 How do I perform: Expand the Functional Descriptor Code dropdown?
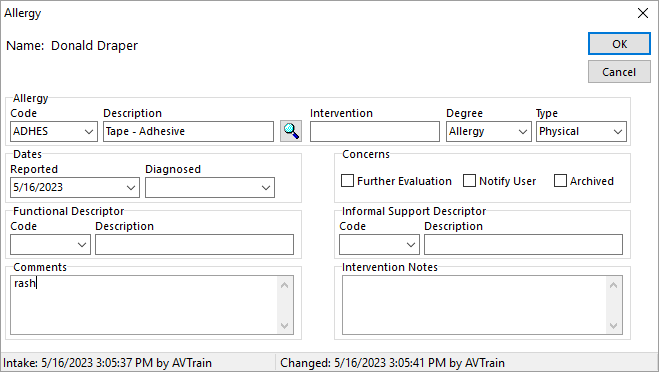click(x=82, y=245)
